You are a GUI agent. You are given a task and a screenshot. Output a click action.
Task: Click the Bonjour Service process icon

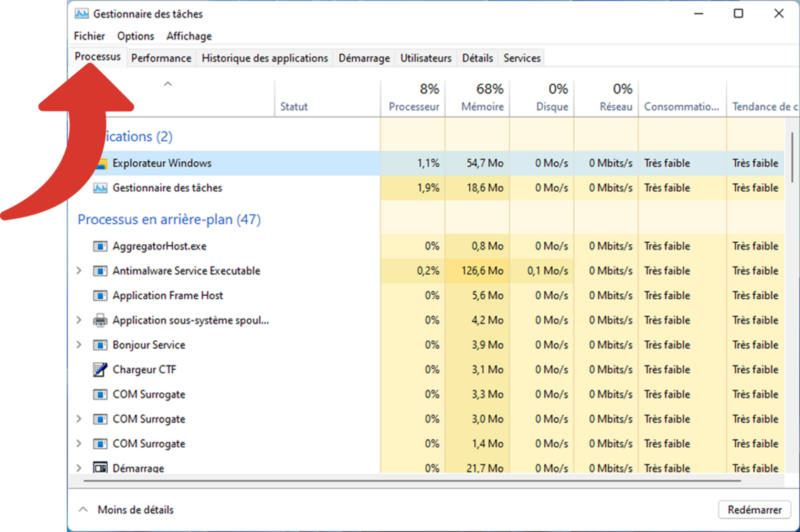[x=100, y=345]
